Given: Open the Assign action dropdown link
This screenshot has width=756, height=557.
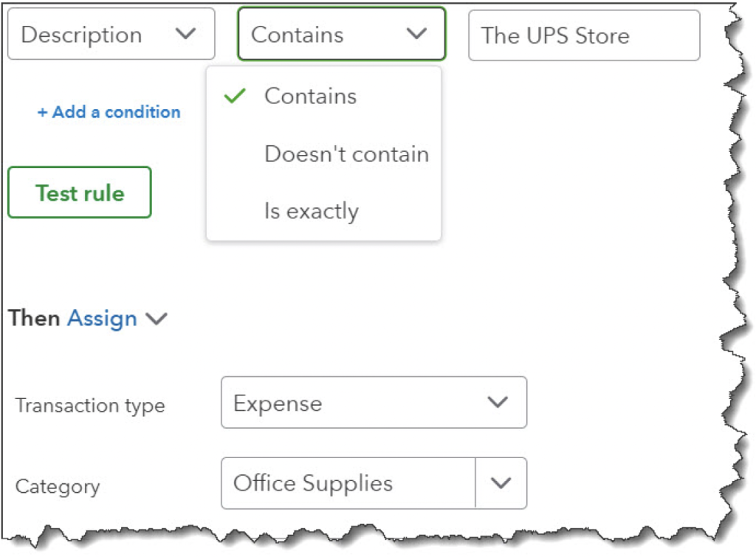Looking at the screenshot, I should (102, 319).
